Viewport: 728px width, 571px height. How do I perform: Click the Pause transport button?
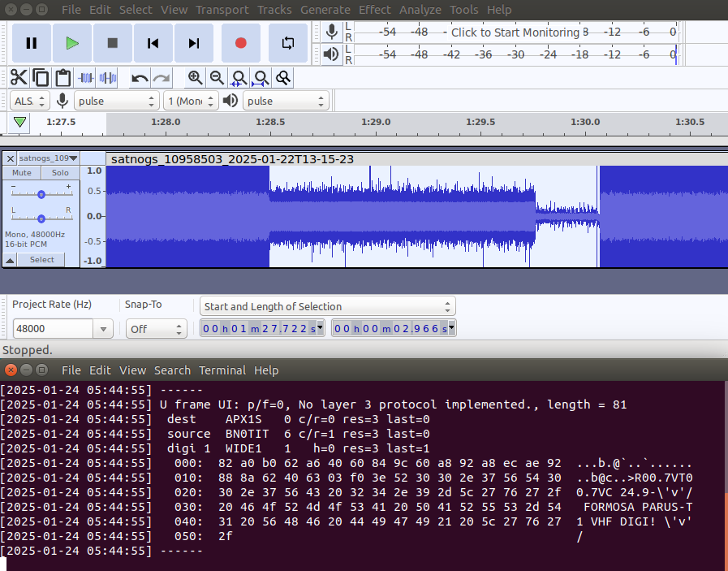pos(32,43)
